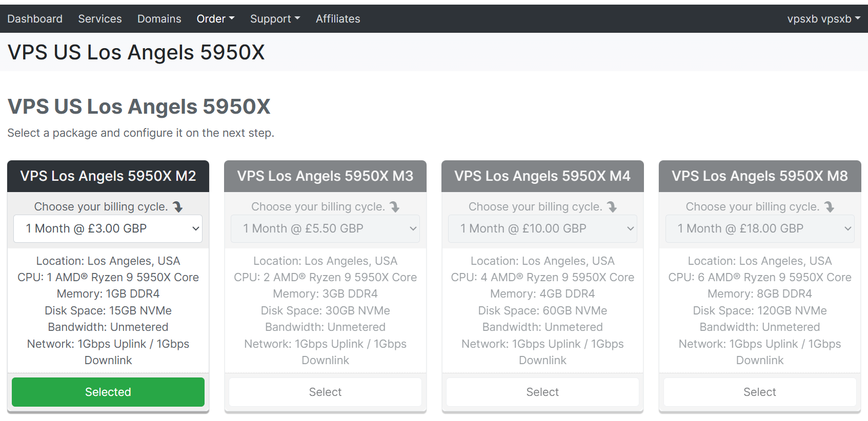
Task: Select the VPS Los Angels 5950X M4 package
Action: [x=542, y=392]
